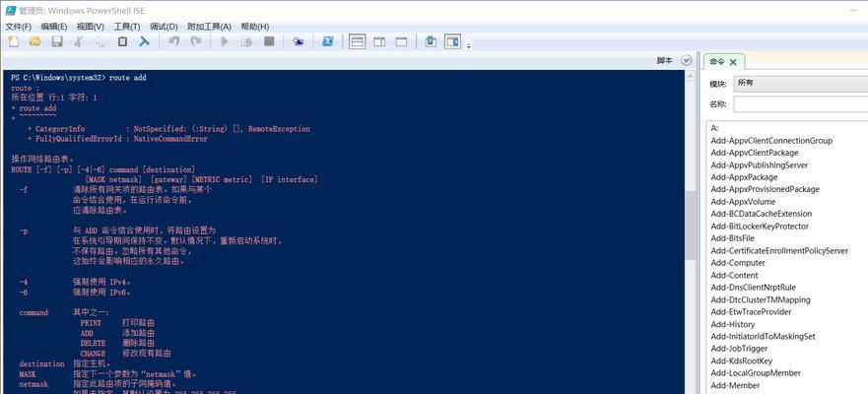This screenshot has width=868, height=394.
Task: Toggle the command add-on pane icon
Action: coord(453,41)
